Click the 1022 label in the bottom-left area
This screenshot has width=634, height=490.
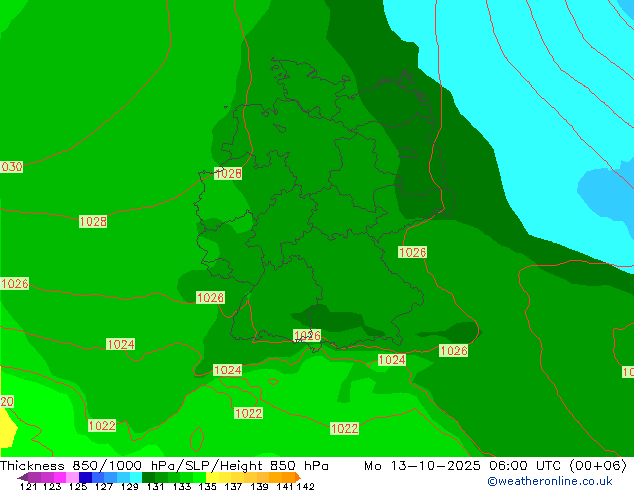(x=102, y=426)
